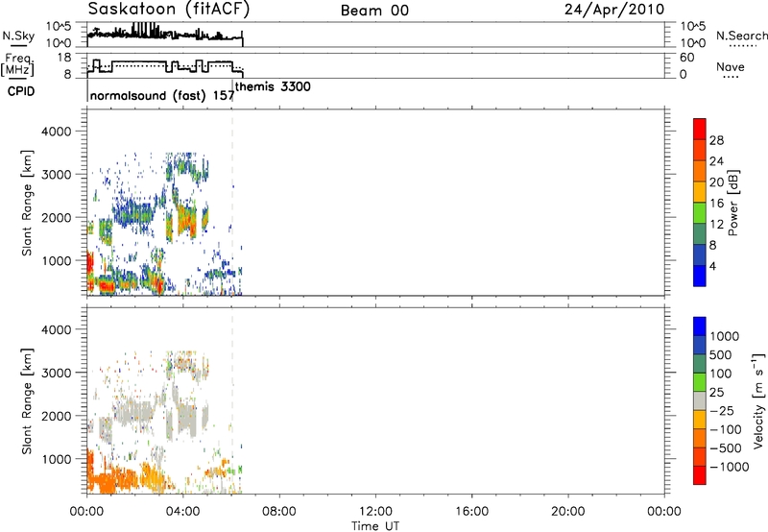768x532 pixels.
Task: Click 'Slant Range [km]' label of velocity panel
Action: [27, 401]
